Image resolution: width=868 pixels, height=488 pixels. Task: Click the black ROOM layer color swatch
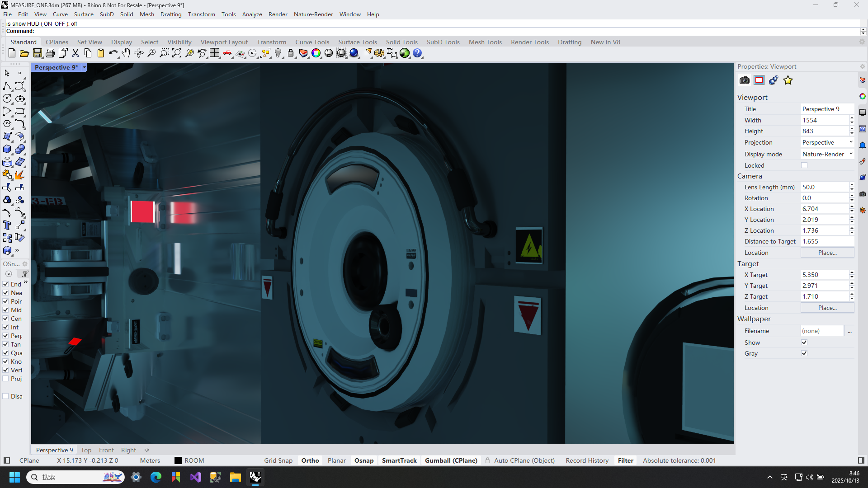(178, 460)
